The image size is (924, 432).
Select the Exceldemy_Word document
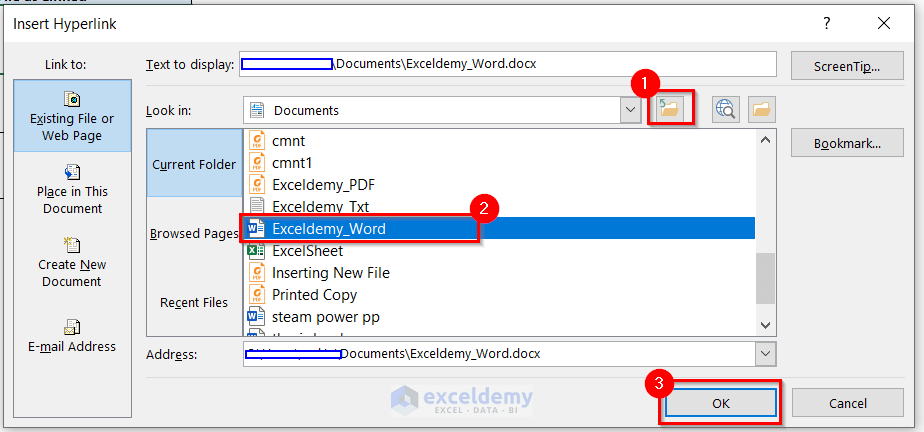[500, 228]
